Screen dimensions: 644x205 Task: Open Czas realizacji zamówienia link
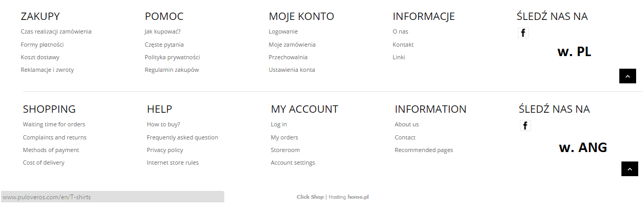click(56, 31)
